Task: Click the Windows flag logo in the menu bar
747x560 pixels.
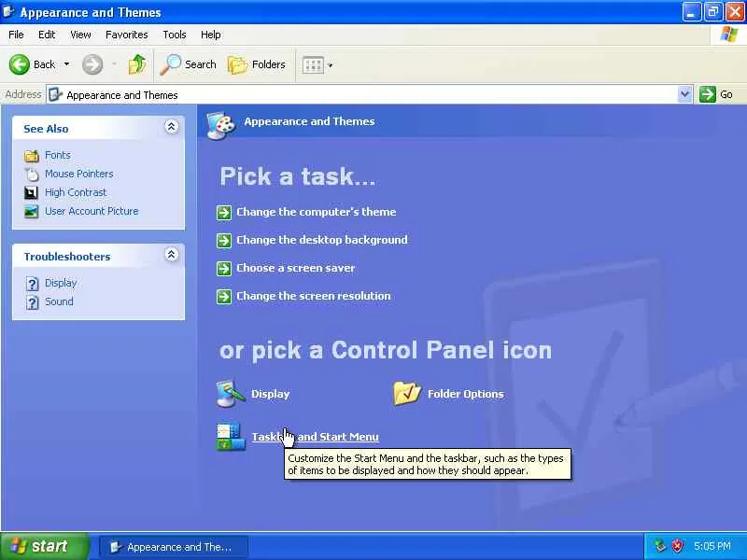Action: pos(729,35)
